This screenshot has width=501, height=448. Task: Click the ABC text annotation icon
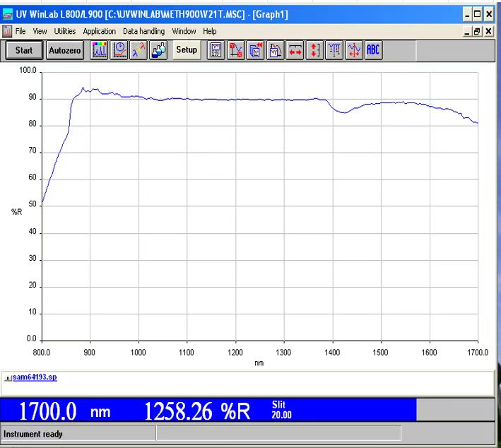point(373,50)
